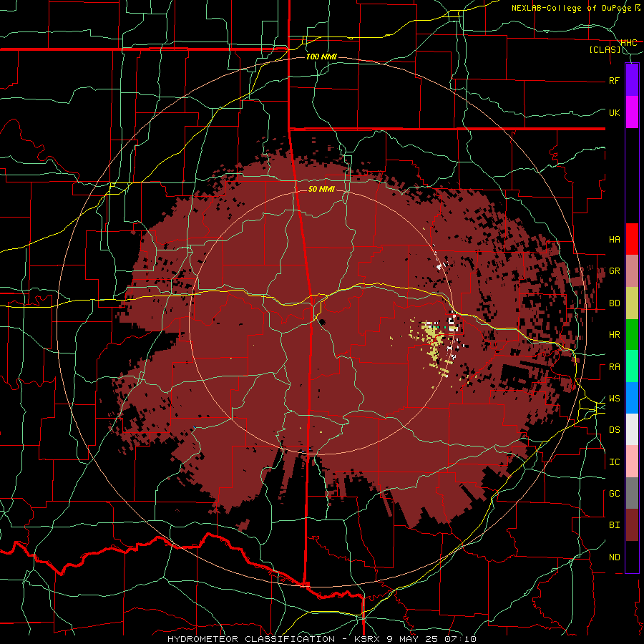The height and width of the screenshot is (644, 644).
Task: Click the BI dark red legend swatch
Action: tap(632, 525)
